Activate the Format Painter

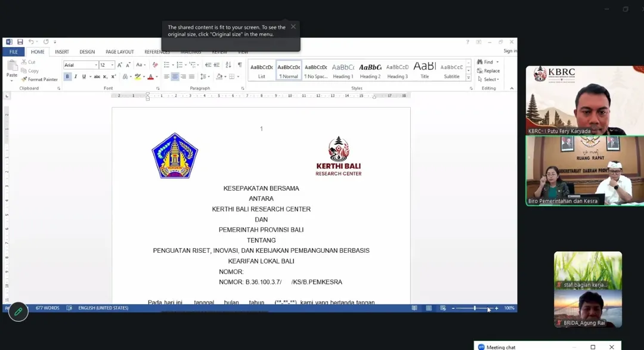pyautogui.click(x=39, y=79)
